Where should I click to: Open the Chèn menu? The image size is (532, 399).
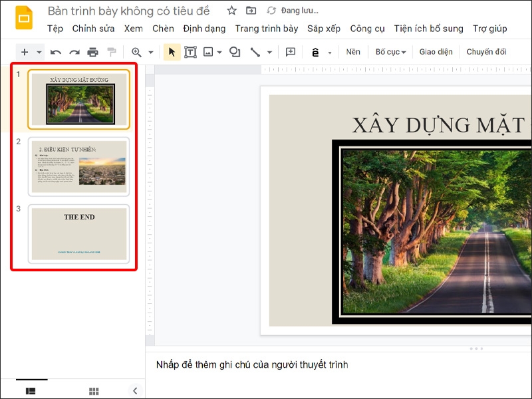click(163, 29)
